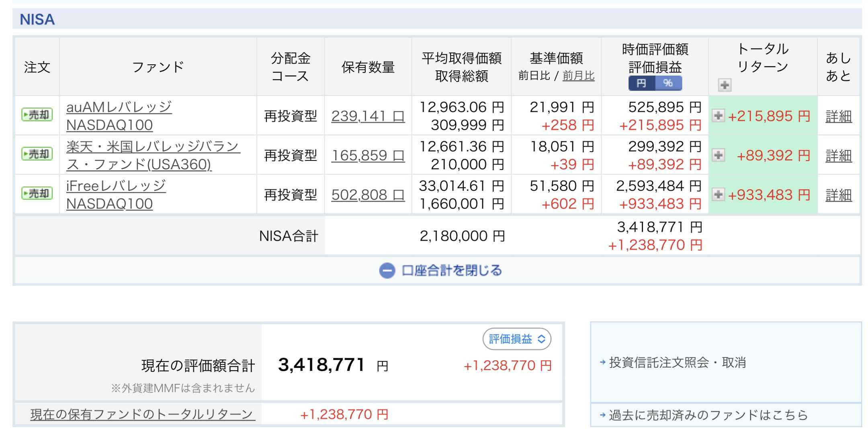Image resolution: width=868 pixels, height=429 pixels.
Task: View 過去に売却済みのファンド link
Action: 708,415
